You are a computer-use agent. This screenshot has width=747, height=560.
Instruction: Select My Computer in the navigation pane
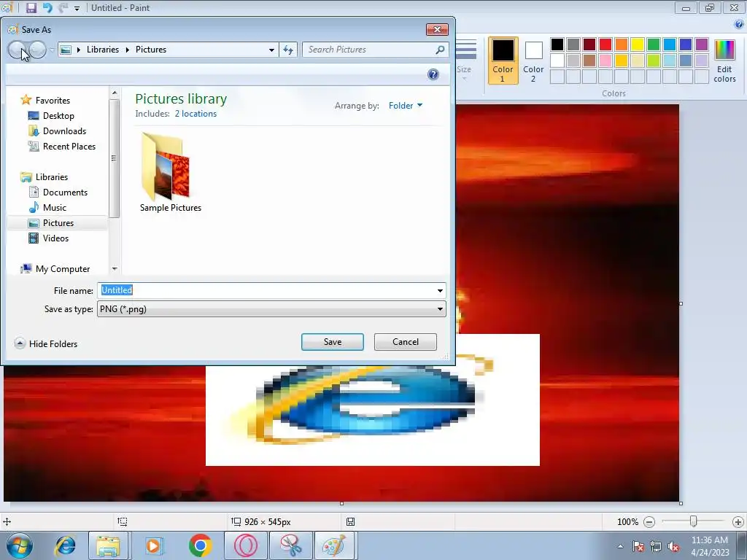(x=63, y=269)
